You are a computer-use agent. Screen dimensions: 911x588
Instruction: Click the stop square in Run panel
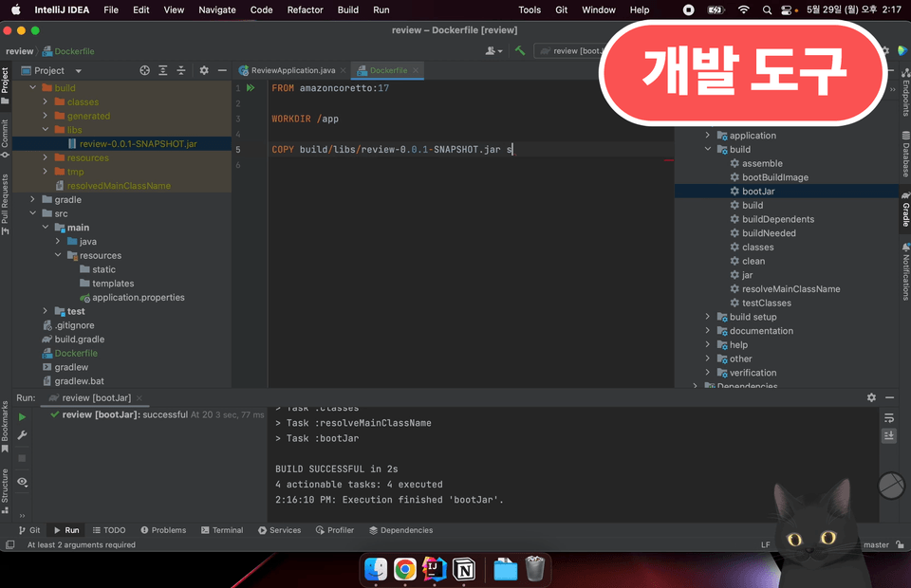click(22, 458)
